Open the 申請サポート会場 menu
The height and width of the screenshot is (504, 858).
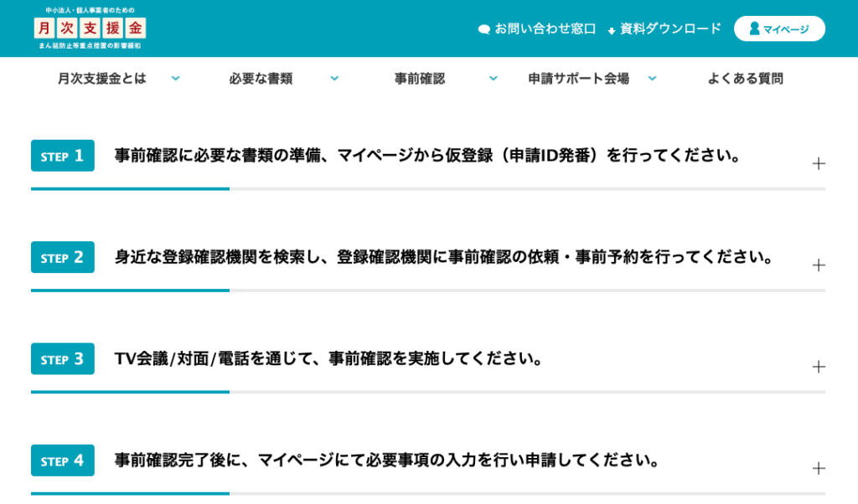click(578, 79)
